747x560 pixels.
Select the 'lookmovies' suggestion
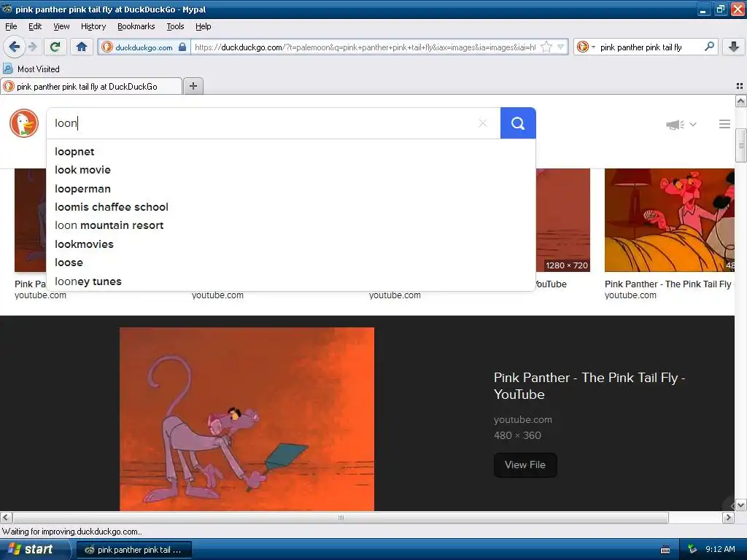coord(291,244)
